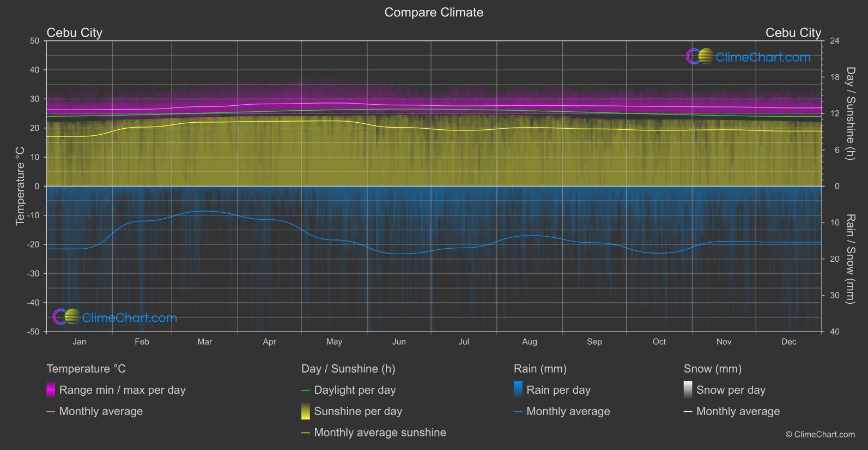
Task: Click the ClimeChart logo icon in top-right watermark
Action: [x=700, y=57]
